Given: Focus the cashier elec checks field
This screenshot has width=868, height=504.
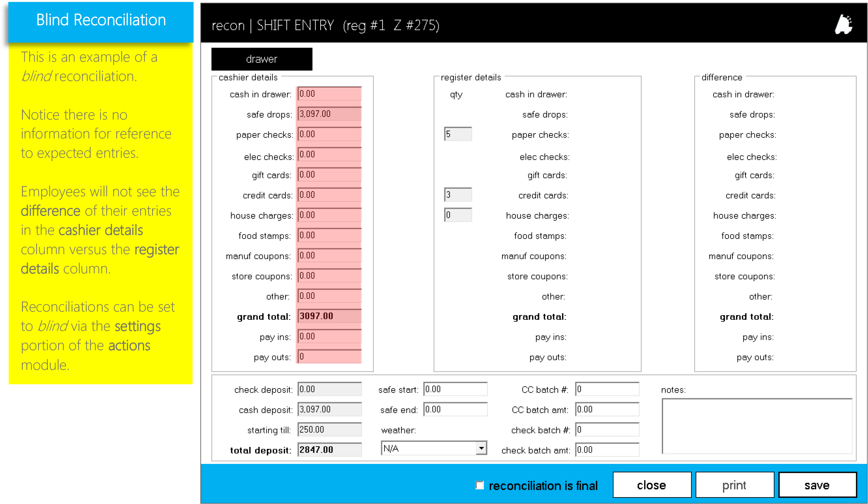Looking at the screenshot, I should 329,154.
